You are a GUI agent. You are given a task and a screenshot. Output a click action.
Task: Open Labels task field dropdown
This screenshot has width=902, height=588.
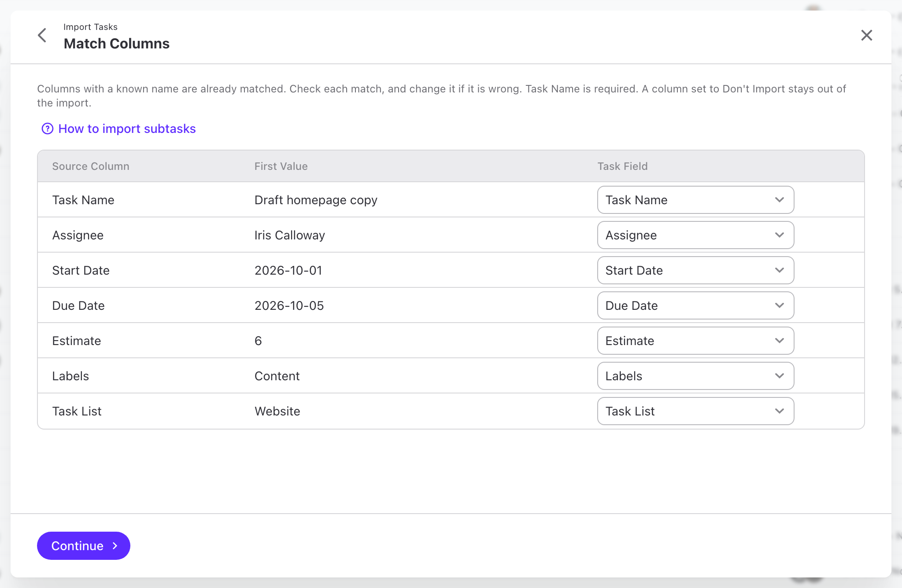coord(695,376)
